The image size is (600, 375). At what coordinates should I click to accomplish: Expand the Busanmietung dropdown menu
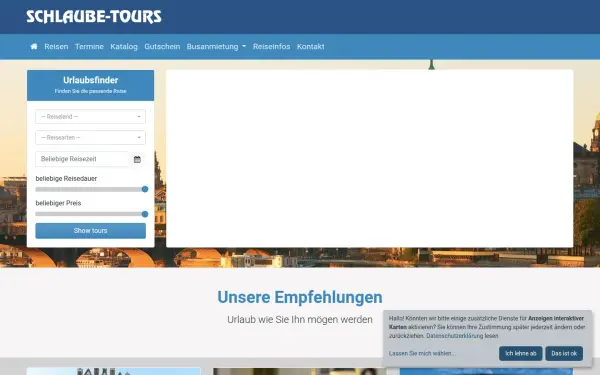point(216,47)
